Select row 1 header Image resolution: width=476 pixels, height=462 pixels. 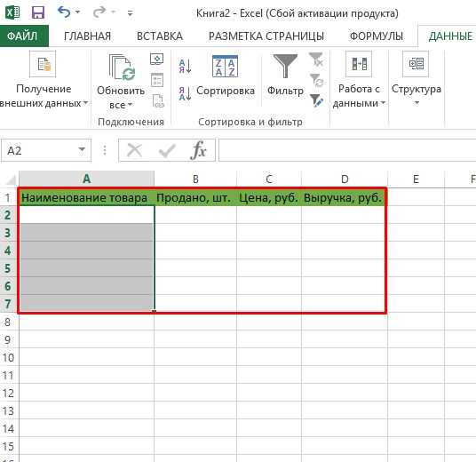point(9,198)
